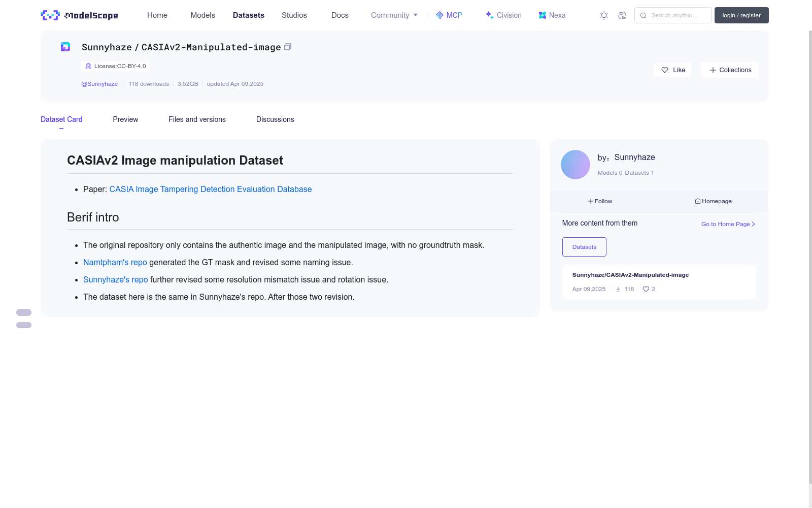Click the login / register button
Image resolution: width=812 pixels, height=508 pixels.
[741, 15]
